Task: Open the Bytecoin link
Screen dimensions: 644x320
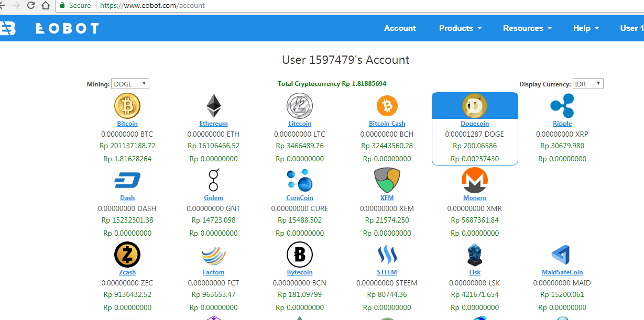Action: tap(300, 272)
